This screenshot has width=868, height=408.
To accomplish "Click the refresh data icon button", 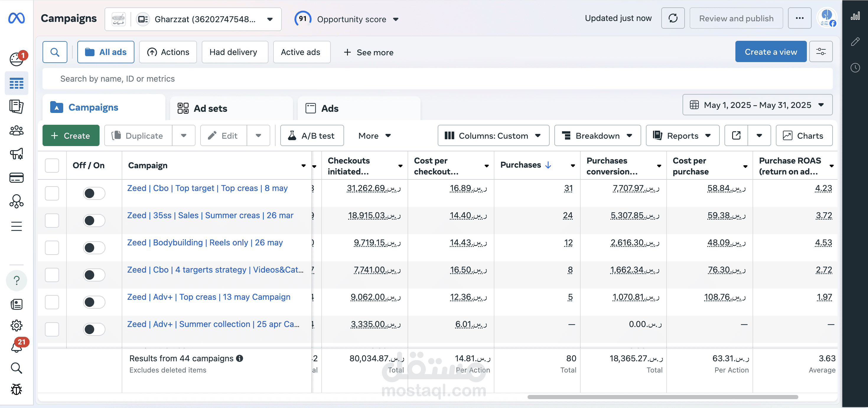I will click(672, 18).
